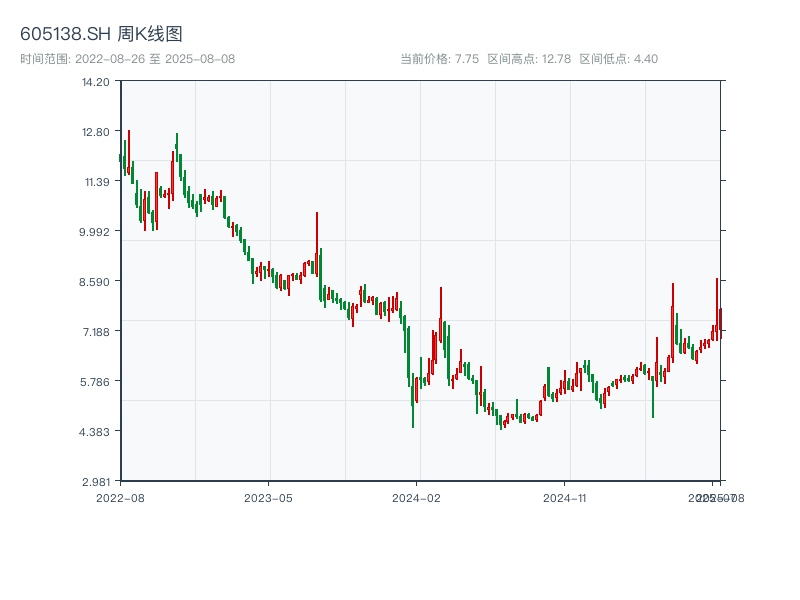Click the 605138.SH 周K线图 chart title

[101, 35]
